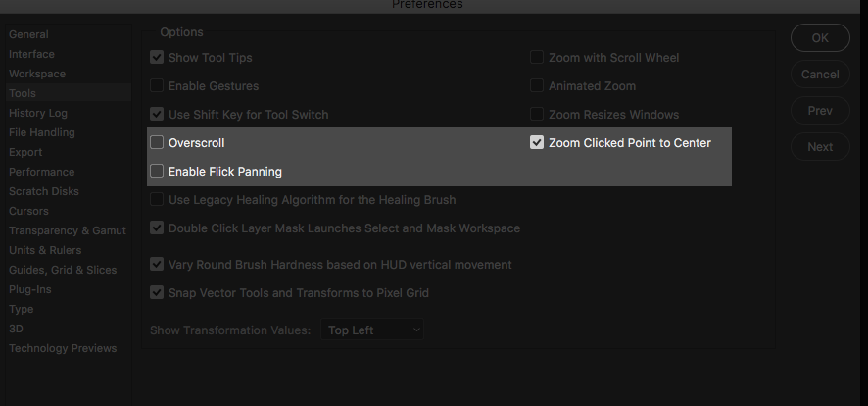Open the General preferences category
Screen dimensions: 868x406
pos(28,34)
